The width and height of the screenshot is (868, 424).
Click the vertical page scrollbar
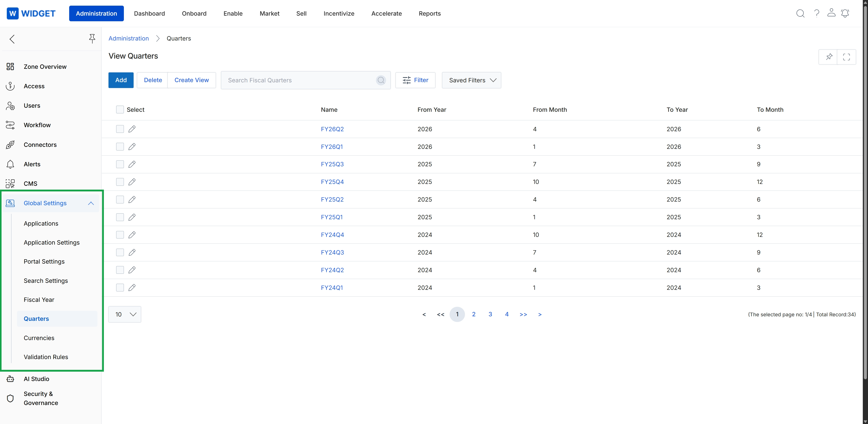[865, 192]
